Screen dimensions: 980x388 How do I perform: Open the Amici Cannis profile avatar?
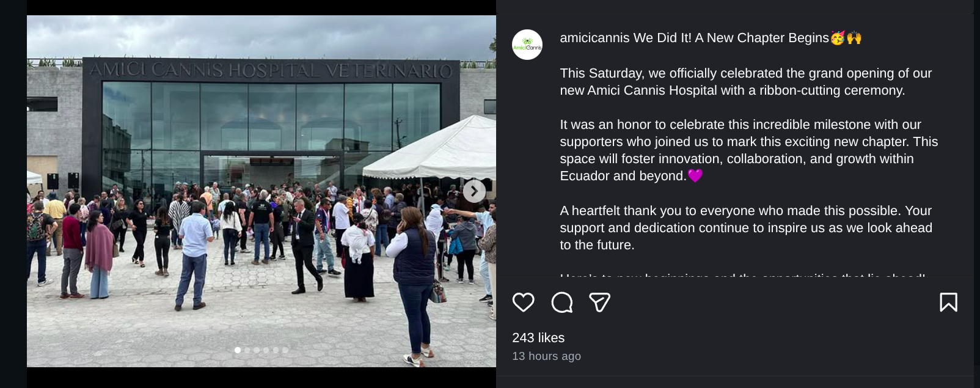(x=527, y=45)
